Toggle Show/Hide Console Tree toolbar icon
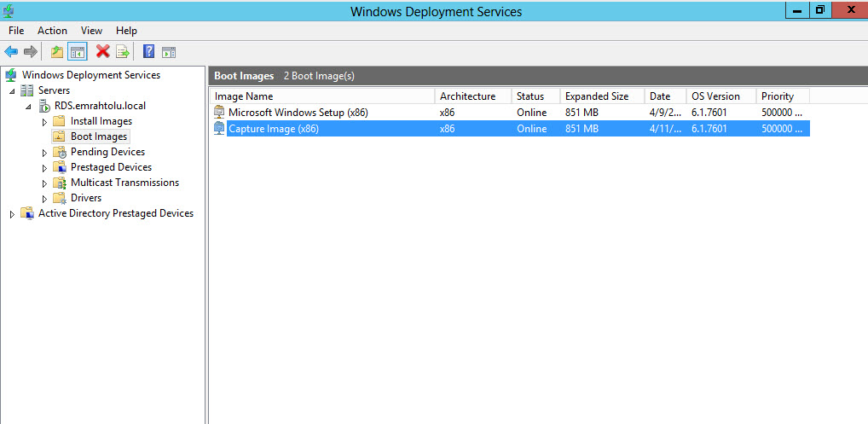Viewport: 868px width, 424px height. 78,52
